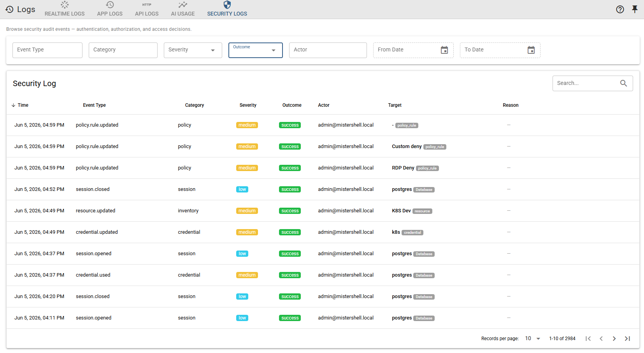Click the Logs history icon

coord(9,9)
